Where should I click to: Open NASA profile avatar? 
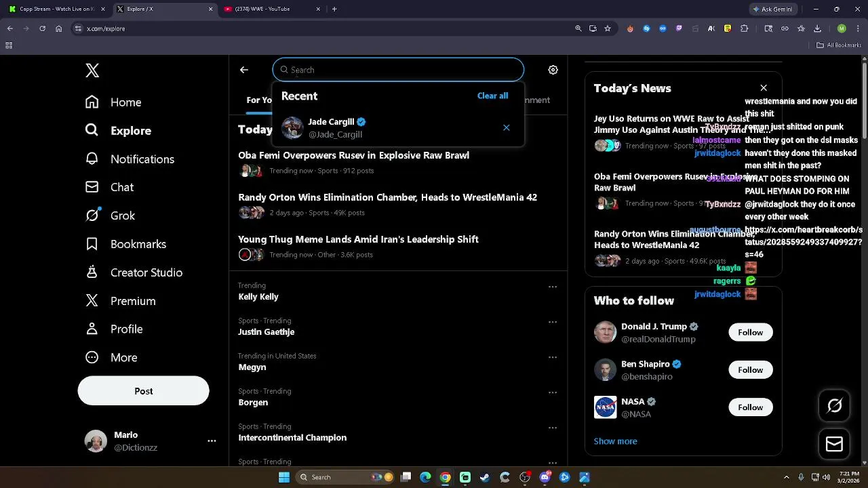[606, 407]
